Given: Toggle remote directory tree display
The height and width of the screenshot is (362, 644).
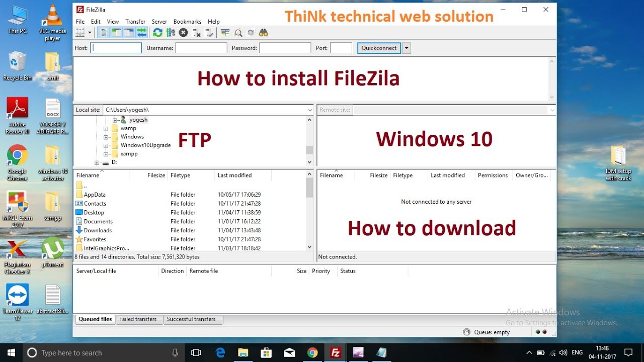Looking at the screenshot, I should (129, 33).
